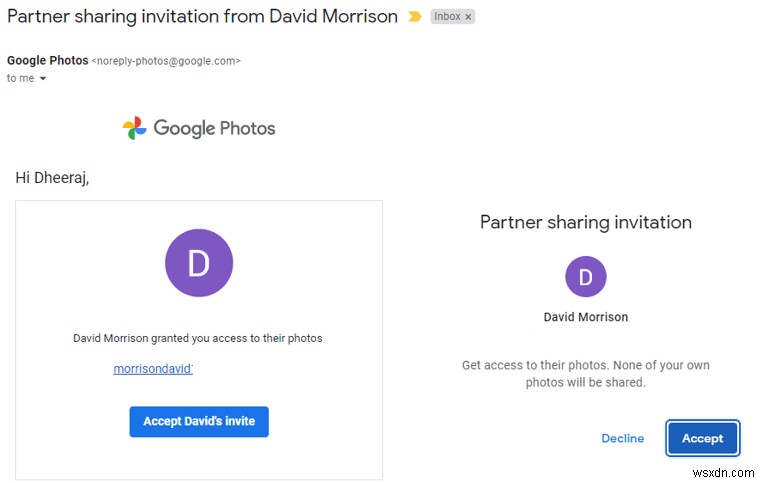The image size is (766, 483).
Task: Click the sender name Google Photos
Action: click(47, 61)
